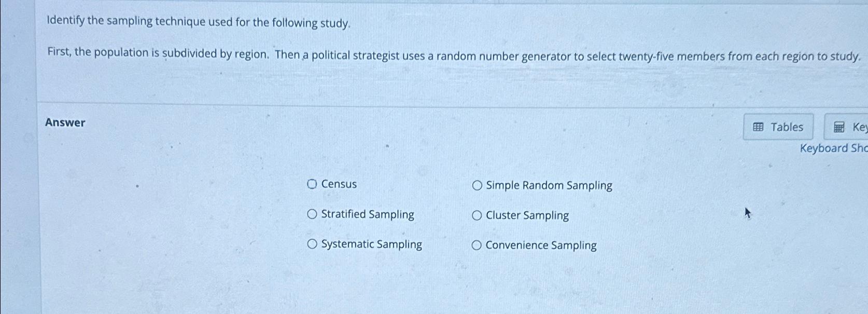Image resolution: width=868 pixels, height=314 pixels.
Task: Select the Simple Random Sampling option
Action: (477, 185)
